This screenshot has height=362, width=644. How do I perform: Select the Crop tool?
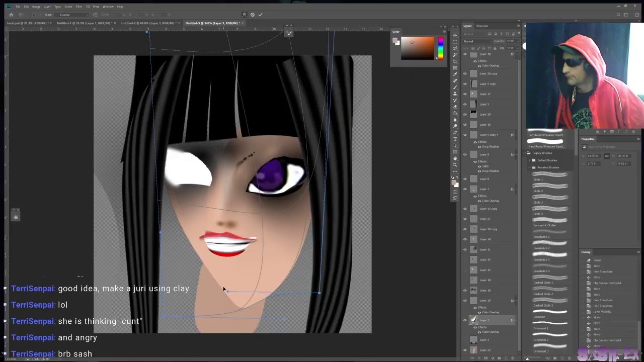[455, 61]
